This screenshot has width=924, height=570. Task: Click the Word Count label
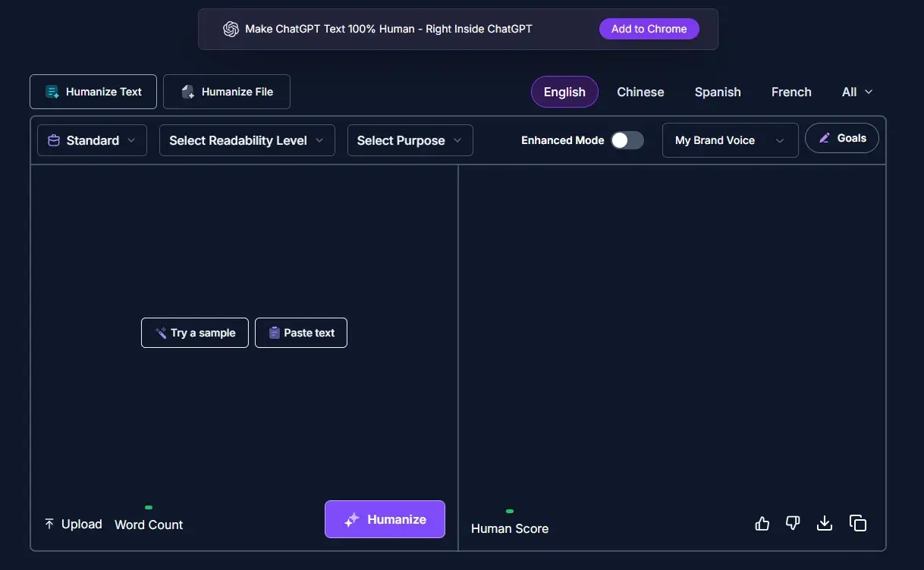click(149, 525)
